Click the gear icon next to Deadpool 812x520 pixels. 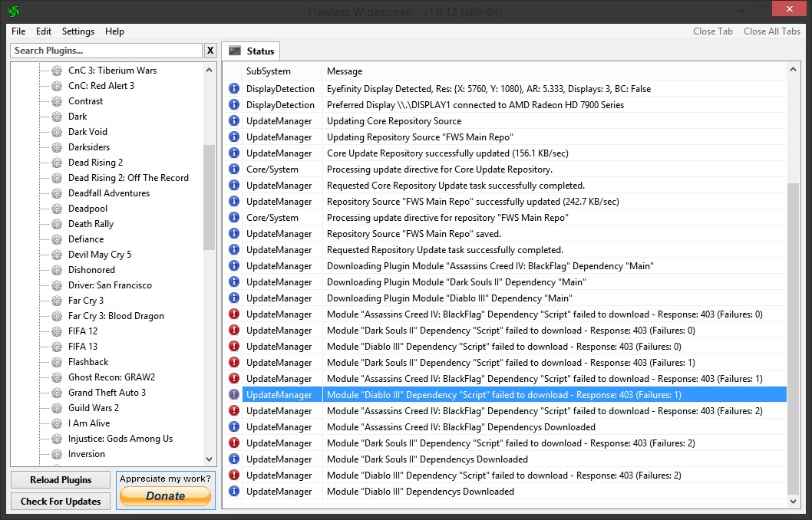pos(57,209)
